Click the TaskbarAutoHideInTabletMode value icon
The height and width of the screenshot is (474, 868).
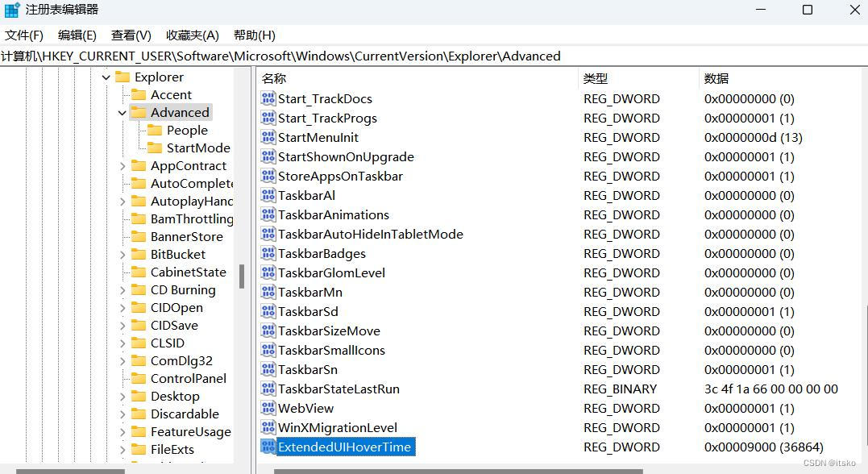click(x=268, y=235)
